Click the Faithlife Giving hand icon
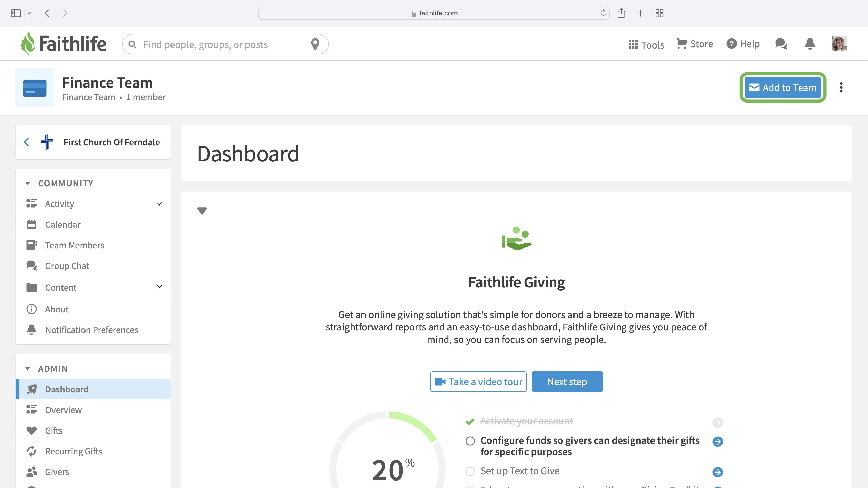868x488 pixels. click(516, 238)
